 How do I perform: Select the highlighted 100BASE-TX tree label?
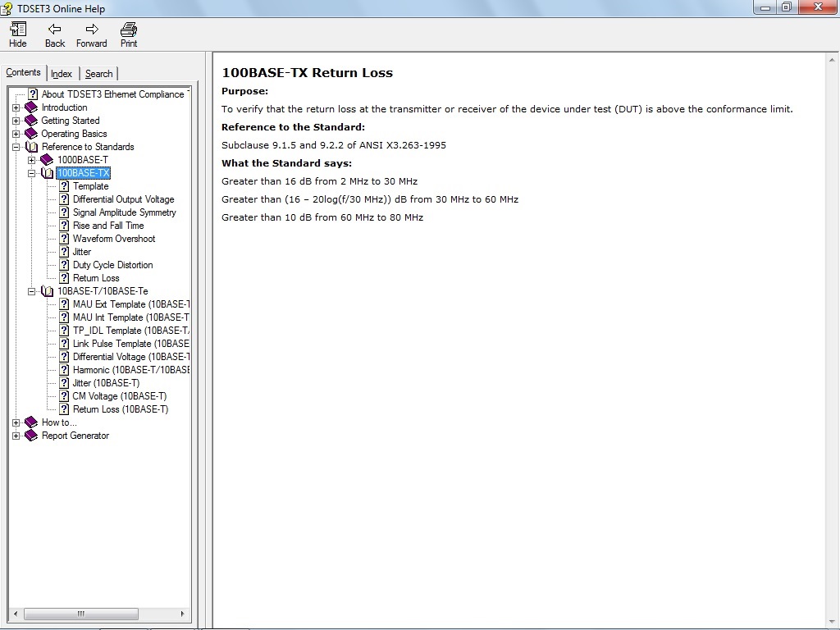click(83, 173)
